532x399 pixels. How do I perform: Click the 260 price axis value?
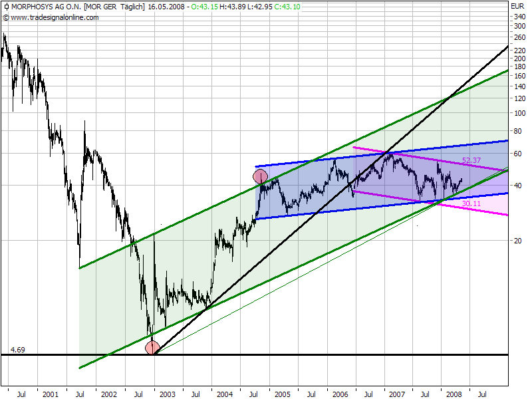520,37
